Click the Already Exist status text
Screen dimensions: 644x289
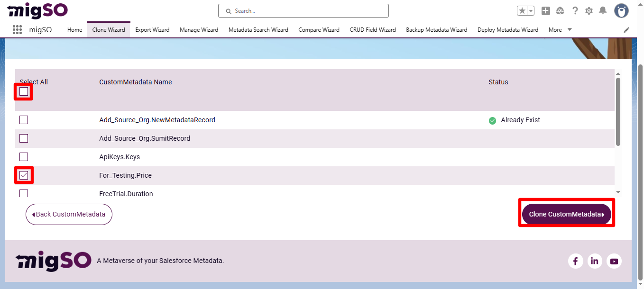coord(521,120)
